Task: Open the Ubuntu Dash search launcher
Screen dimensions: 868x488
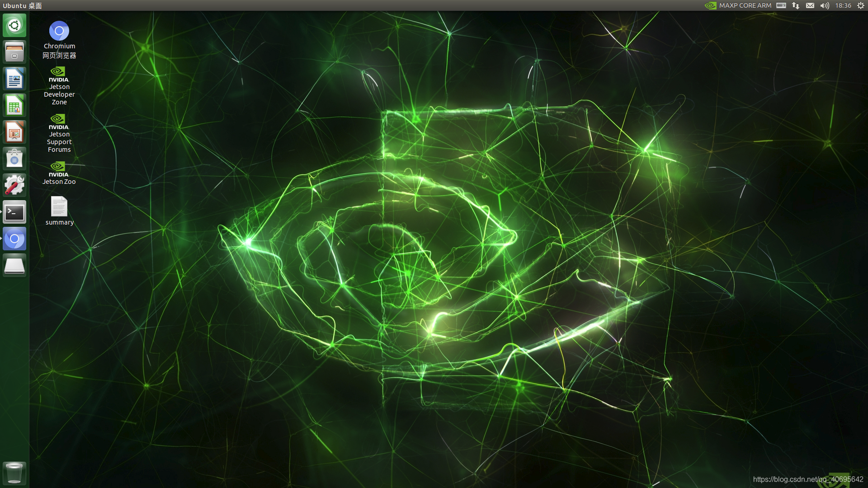Action: point(14,25)
